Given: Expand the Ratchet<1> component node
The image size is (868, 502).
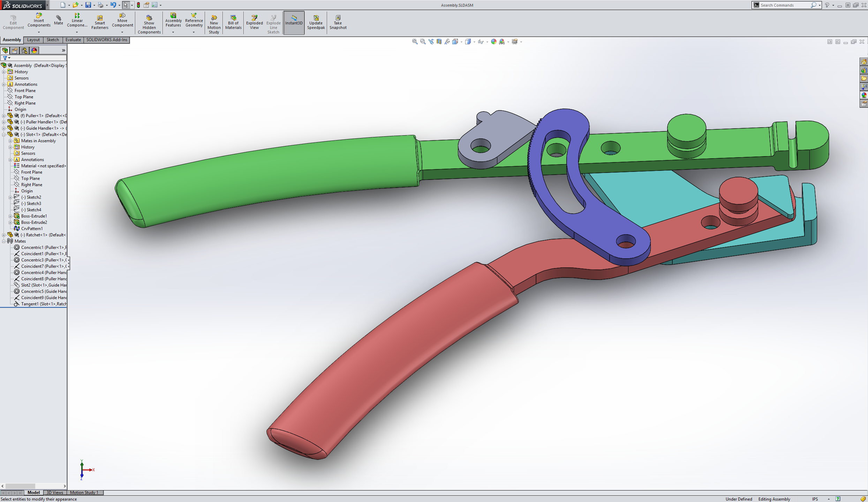Looking at the screenshot, I should tap(4, 235).
